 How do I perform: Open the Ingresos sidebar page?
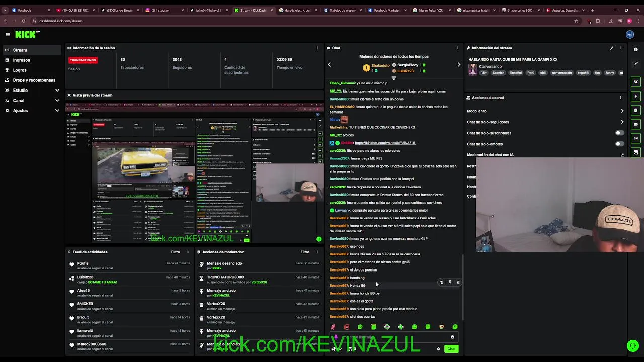click(32, 60)
